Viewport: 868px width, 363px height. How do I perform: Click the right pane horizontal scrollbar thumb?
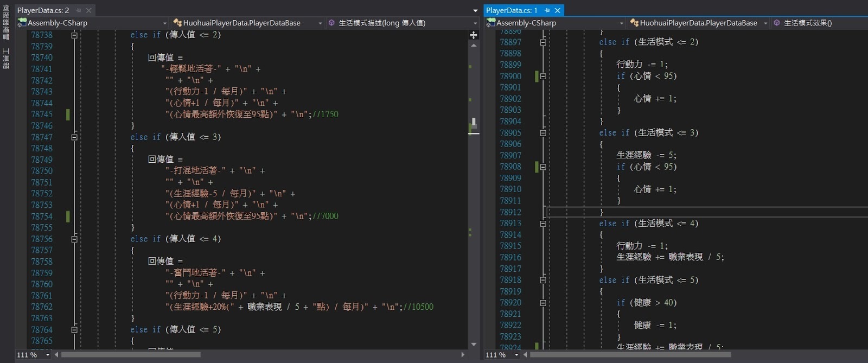point(629,355)
